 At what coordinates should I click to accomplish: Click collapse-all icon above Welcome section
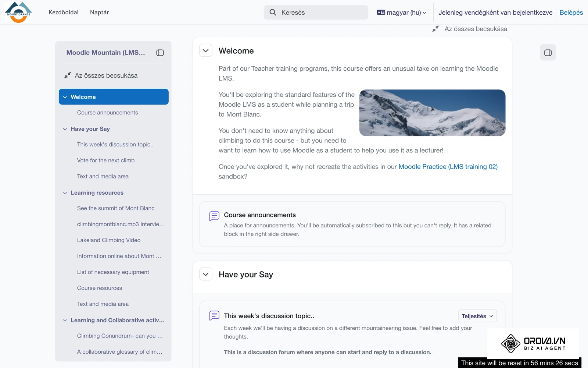(x=435, y=29)
